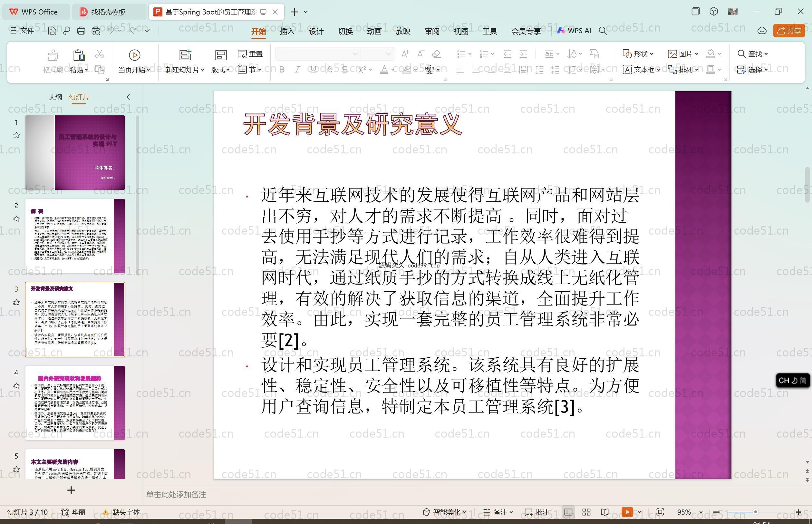Clear formatting eraser icon
The image size is (812, 524).
[436, 54]
